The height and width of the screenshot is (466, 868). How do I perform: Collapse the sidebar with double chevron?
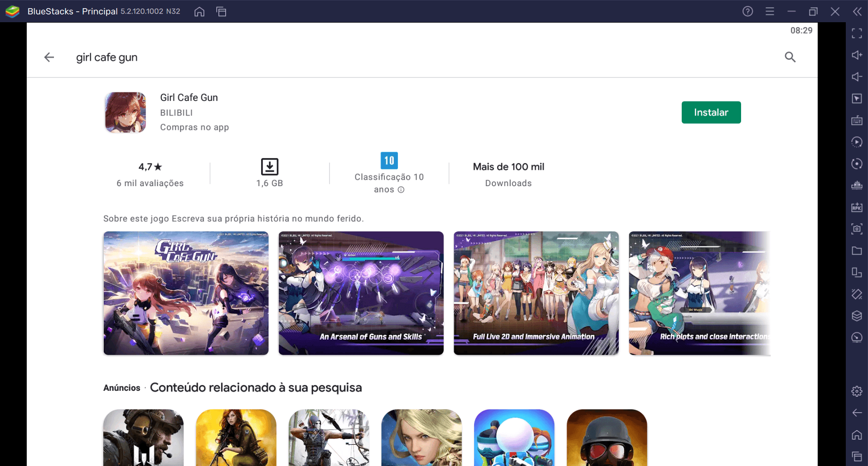(x=857, y=11)
